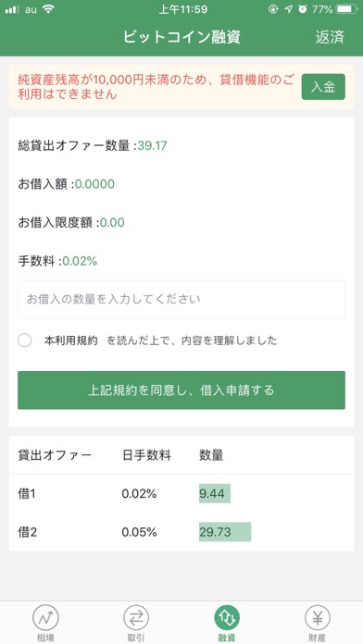The height and width of the screenshot is (644, 363).
Task: Open the 取引 trade arrows icon
Action: click(136, 618)
